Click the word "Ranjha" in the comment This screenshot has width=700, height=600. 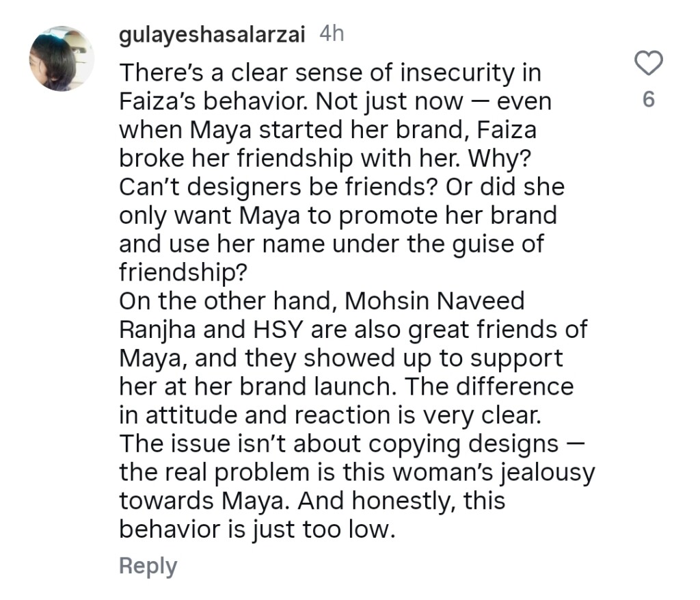[159, 330]
